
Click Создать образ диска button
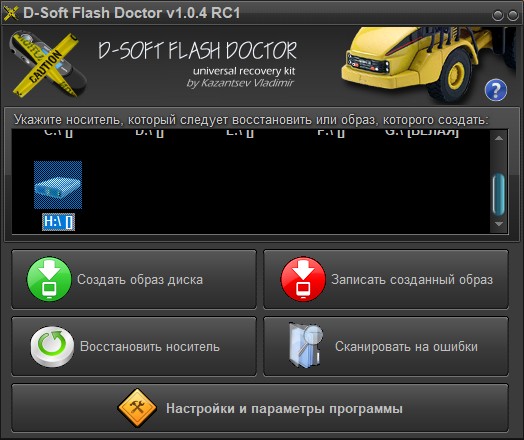(134, 279)
